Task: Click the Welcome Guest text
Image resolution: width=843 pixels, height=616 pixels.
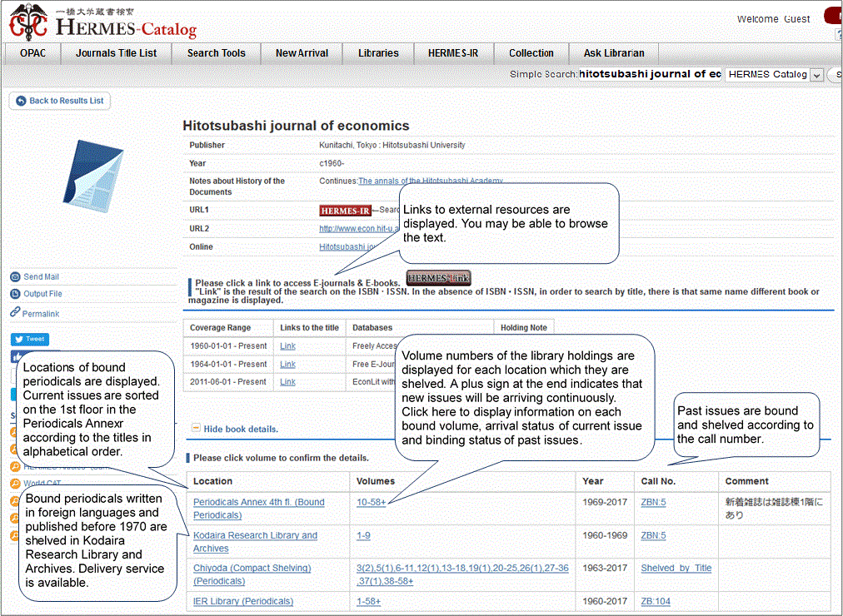Action: [773, 19]
